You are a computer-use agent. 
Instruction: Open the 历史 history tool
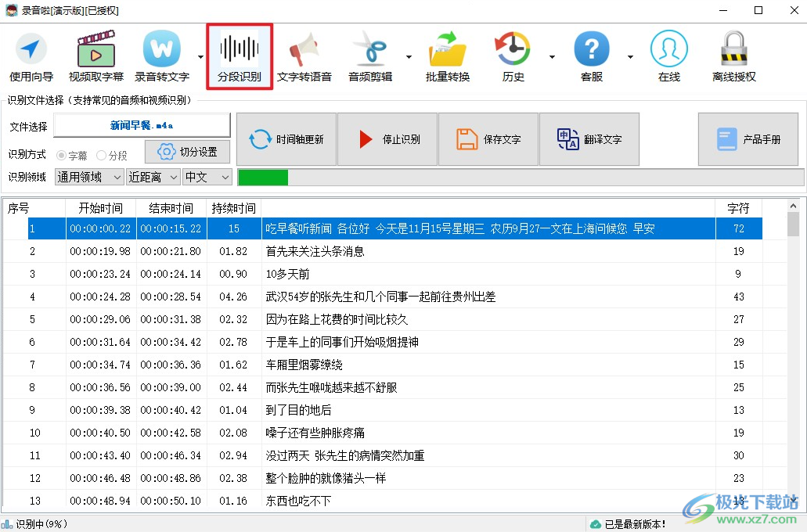click(513, 56)
